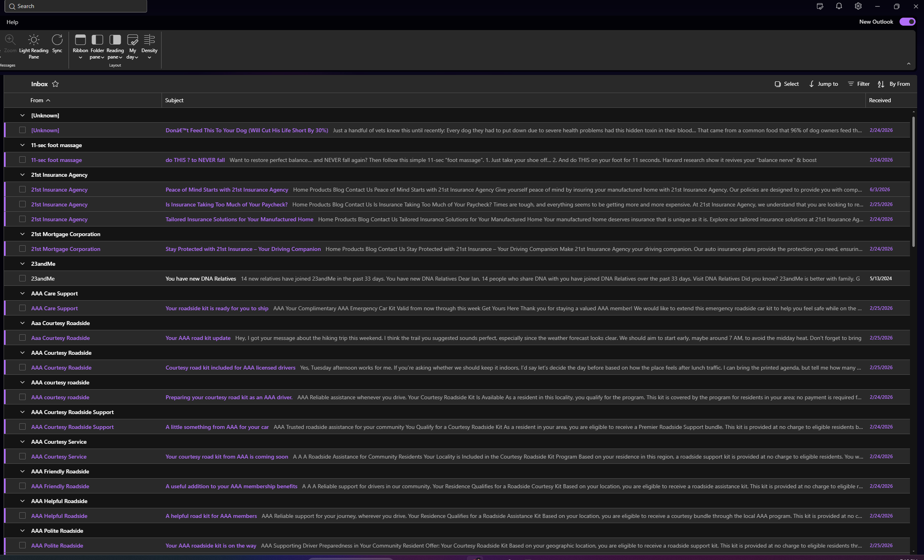The height and width of the screenshot is (560, 924).
Task: Toggle the New Outlook switch
Action: point(907,22)
